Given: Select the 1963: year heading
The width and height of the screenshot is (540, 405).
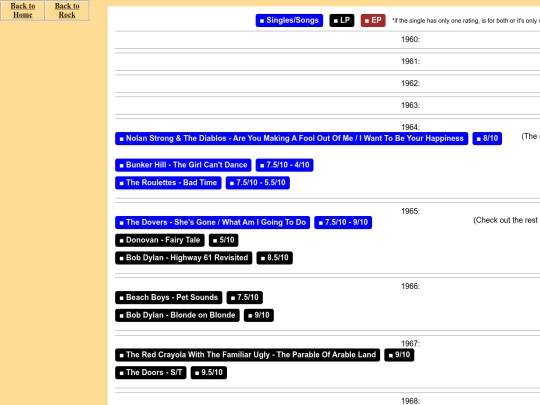Looking at the screenshot, I should 411,105.
